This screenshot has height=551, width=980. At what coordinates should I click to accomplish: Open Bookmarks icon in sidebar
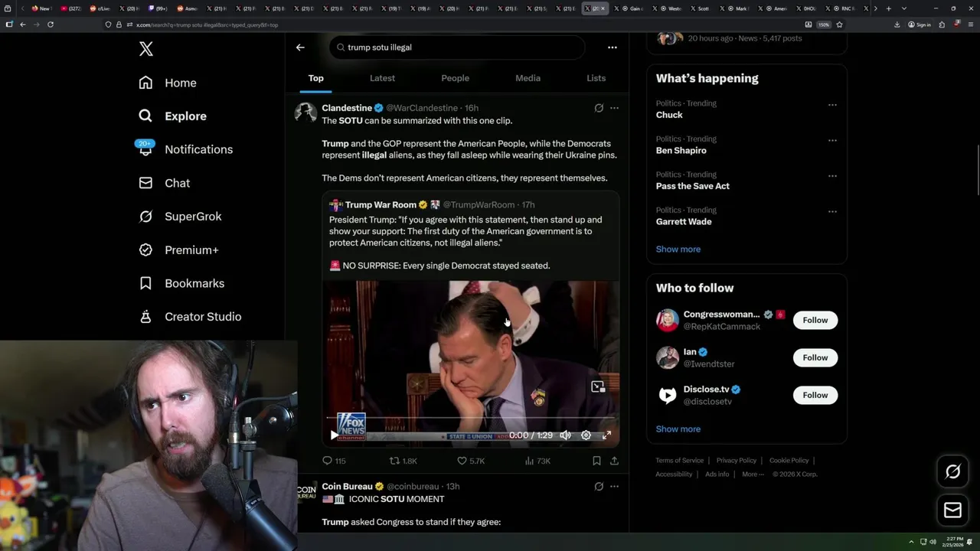coord(145,283)
